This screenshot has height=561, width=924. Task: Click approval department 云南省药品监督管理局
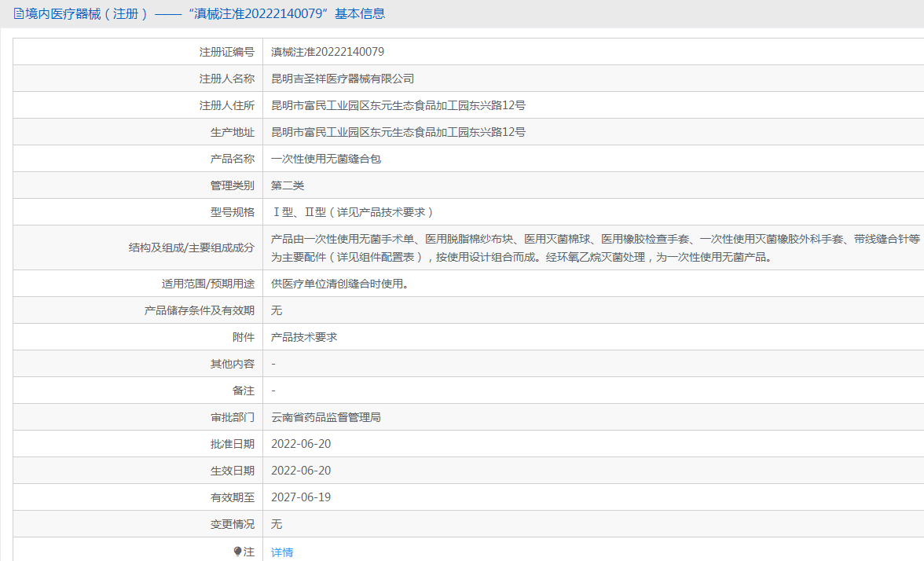click(326, 417)
